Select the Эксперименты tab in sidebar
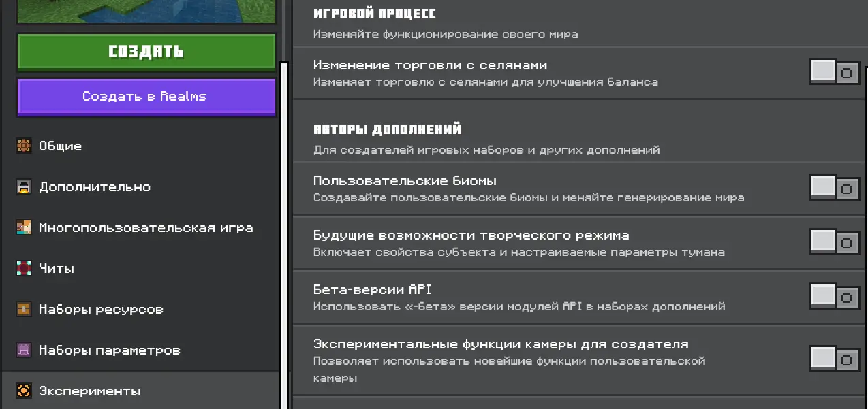 coord(89,391)
